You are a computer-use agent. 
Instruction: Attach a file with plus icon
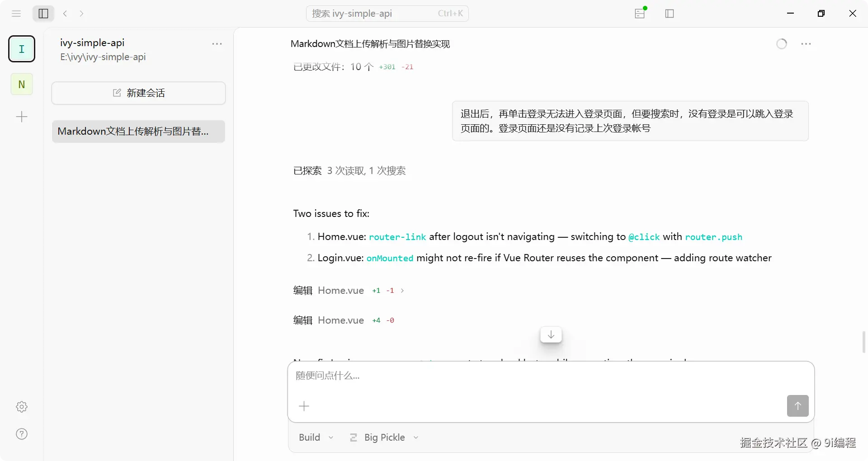pyautogui.click(x=304, y=406)
